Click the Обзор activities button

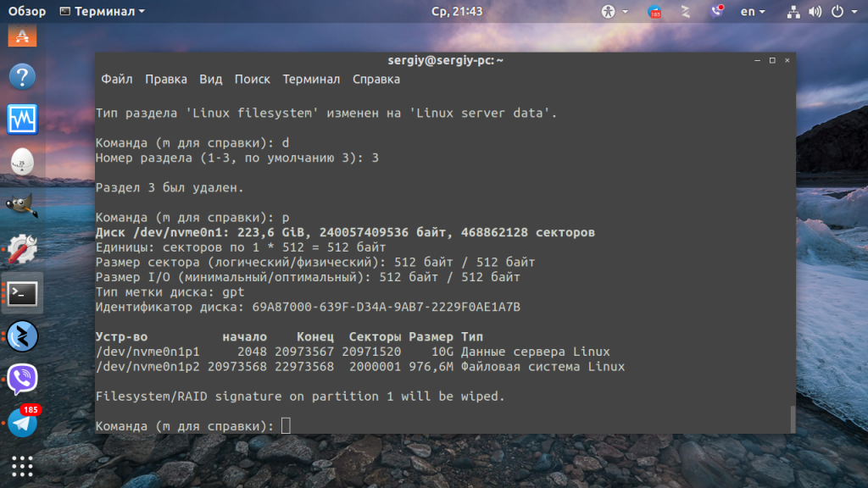coord(27,12)
